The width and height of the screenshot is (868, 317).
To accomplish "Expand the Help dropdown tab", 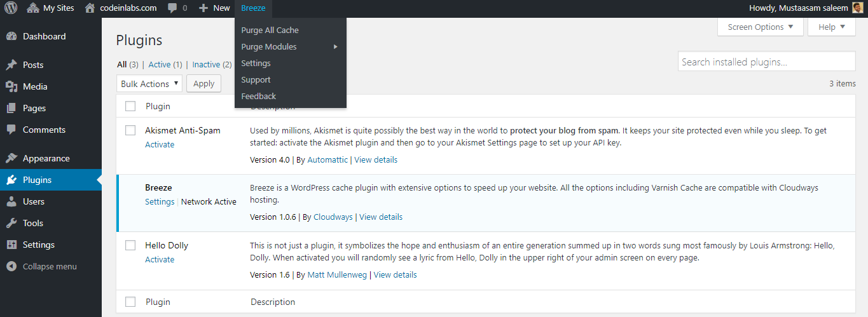I will point(832,27).
